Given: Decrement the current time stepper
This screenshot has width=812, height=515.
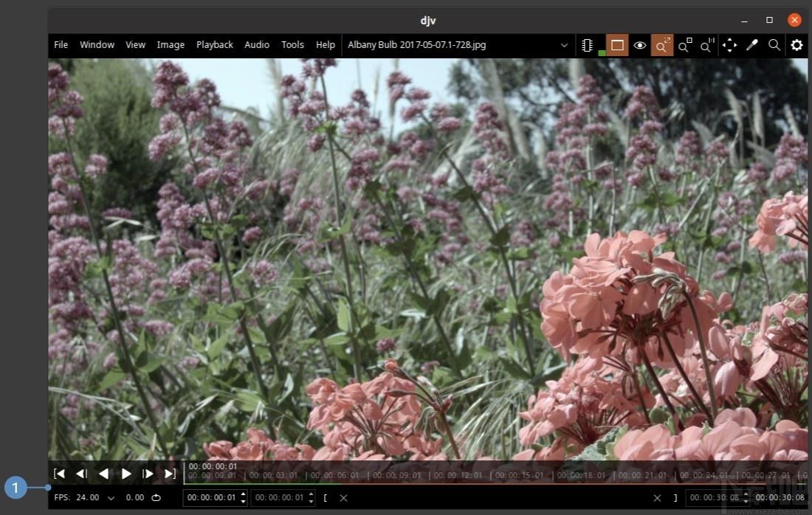Looking at the screenshot, I should click(244, 502).
